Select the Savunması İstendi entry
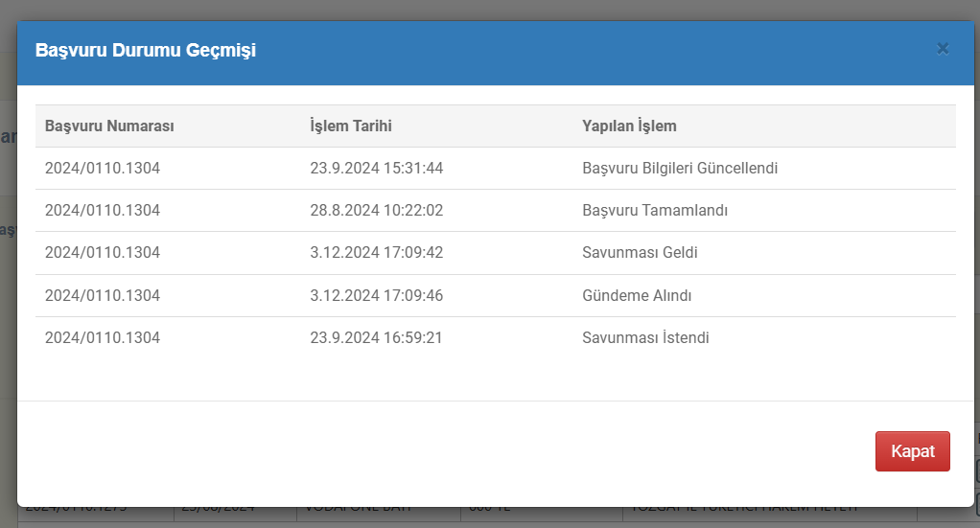This screenshot has height=528, width=980. pyautogui.click(x=645, y=337)
